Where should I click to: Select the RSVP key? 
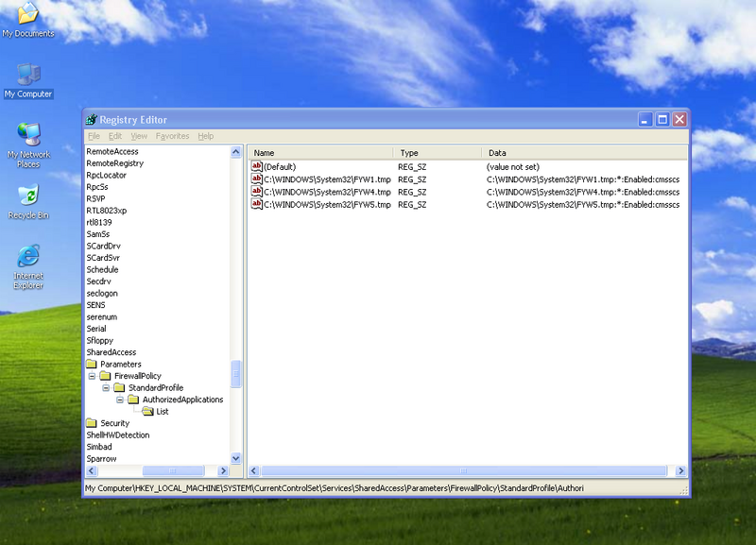click(x=95, y=198)
